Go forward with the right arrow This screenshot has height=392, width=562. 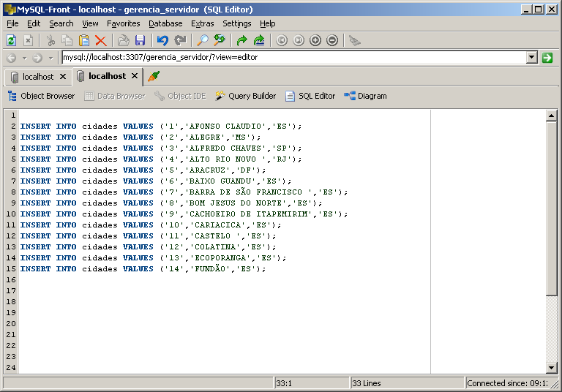click(x=37, y=58)
